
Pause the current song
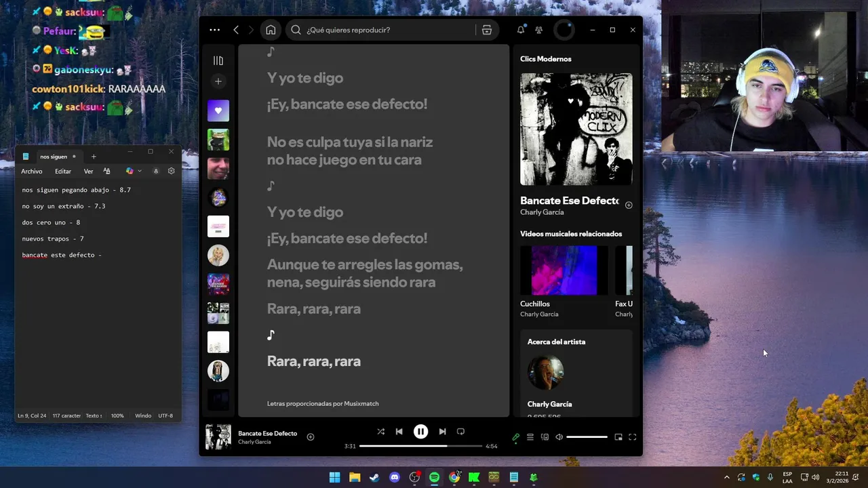pos(421,432)
